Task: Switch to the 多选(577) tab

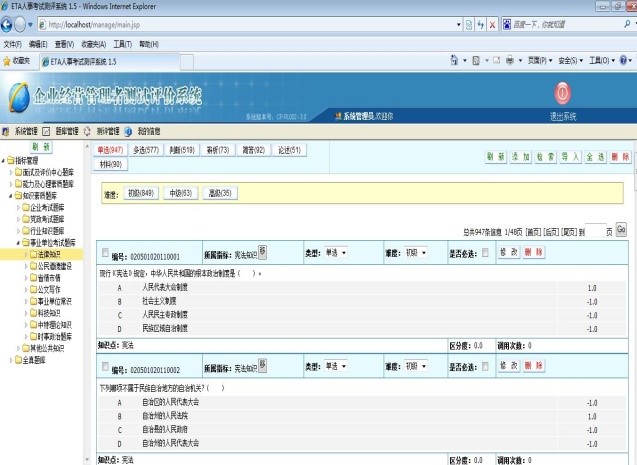Action: click(x=146, y=150)
